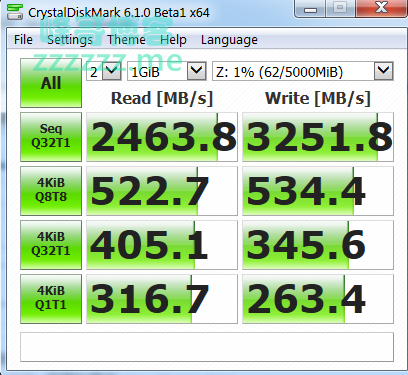Run the 4KiB Q32T1 benchmark
Screen dimensions: 408x375
pos(51,245)
